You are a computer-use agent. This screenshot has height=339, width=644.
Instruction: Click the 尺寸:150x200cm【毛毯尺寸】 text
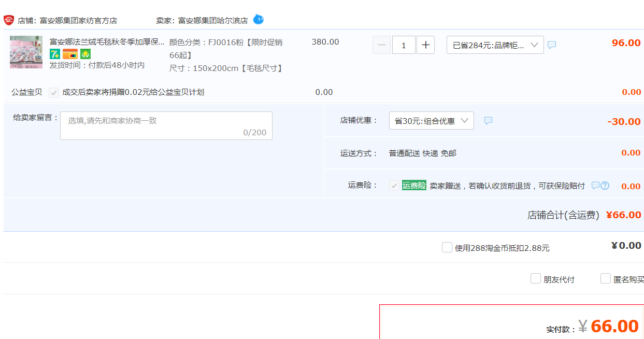pos(227,68)
